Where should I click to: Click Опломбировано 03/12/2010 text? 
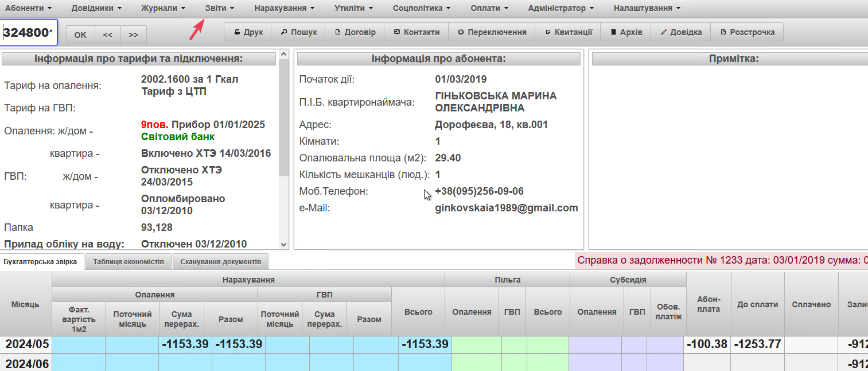point(183,204)
